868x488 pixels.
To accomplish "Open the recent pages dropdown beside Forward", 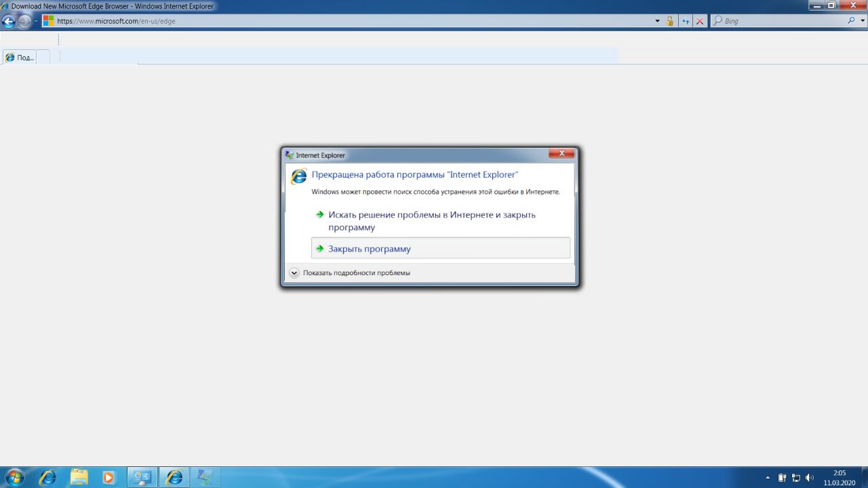I will [x=36, y=21].
